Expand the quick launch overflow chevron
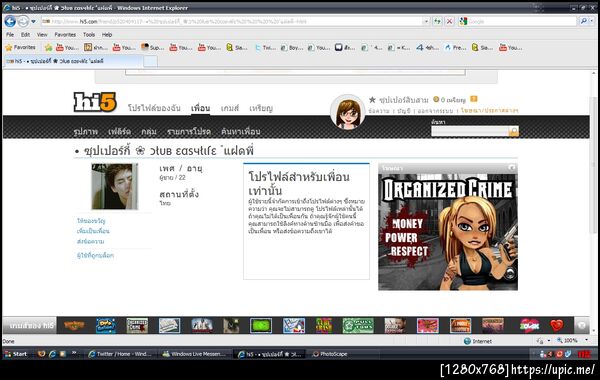Viewport: 600px width, 380px height. click(74, 353)
